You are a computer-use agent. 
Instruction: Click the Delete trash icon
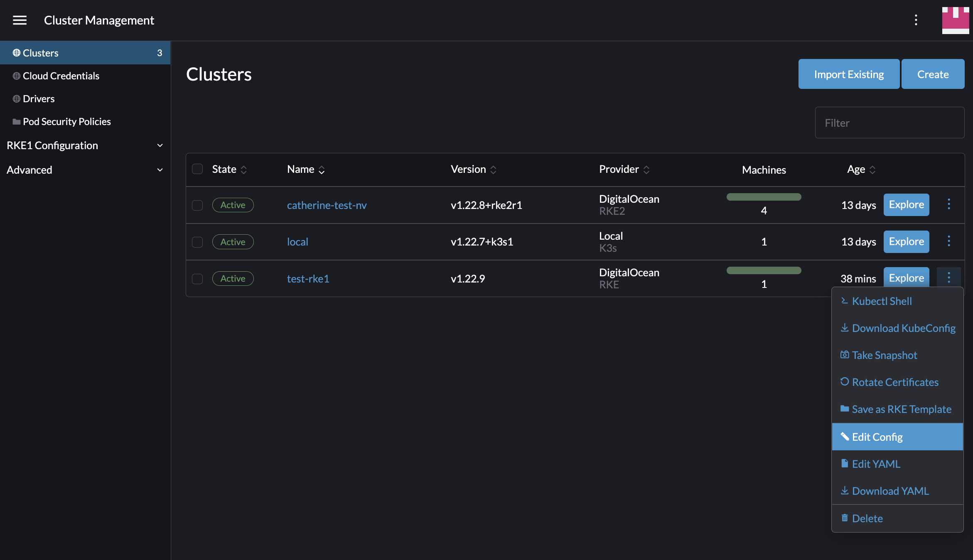[845, 518]
